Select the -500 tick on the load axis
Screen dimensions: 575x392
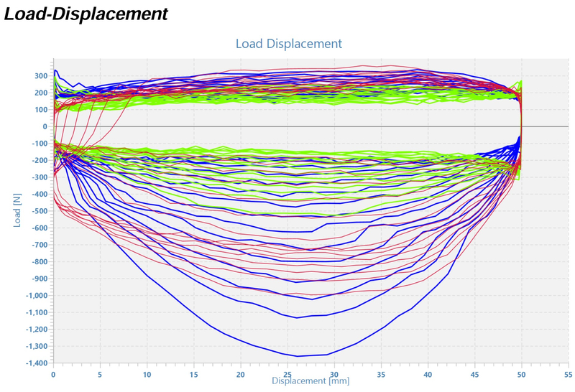tap(39, 211)
